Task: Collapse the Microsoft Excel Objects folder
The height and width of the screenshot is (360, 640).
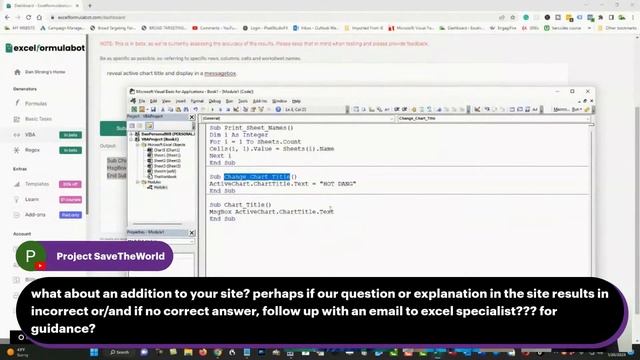Action: (x=138, y=145)
